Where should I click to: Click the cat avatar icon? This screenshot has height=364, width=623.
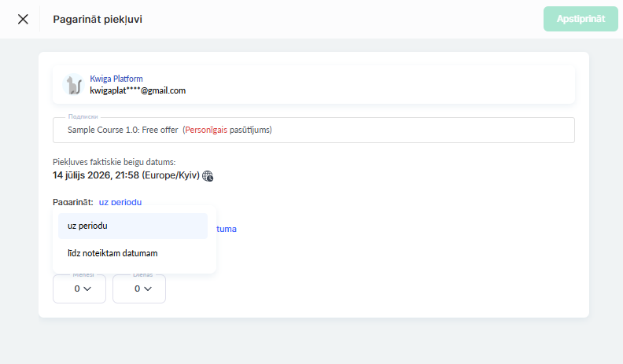coord(74,85)
